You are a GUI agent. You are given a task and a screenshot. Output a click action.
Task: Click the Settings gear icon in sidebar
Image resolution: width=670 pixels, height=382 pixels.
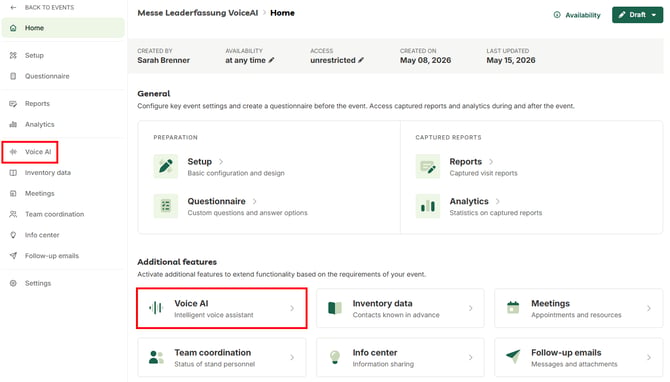[13, 283]
